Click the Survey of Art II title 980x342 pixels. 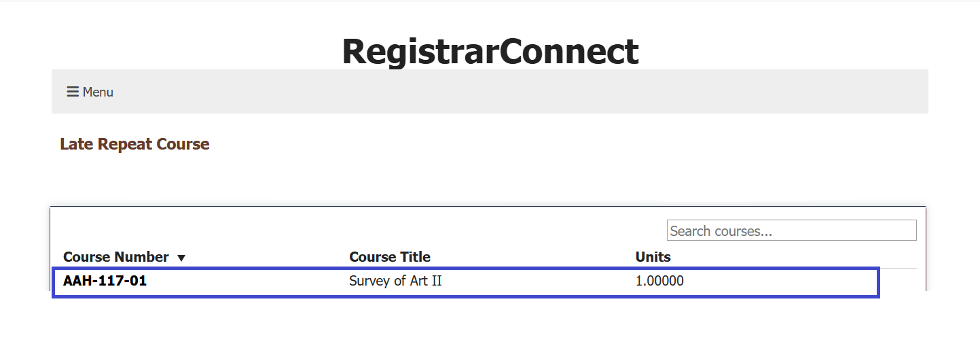(395, 281)
